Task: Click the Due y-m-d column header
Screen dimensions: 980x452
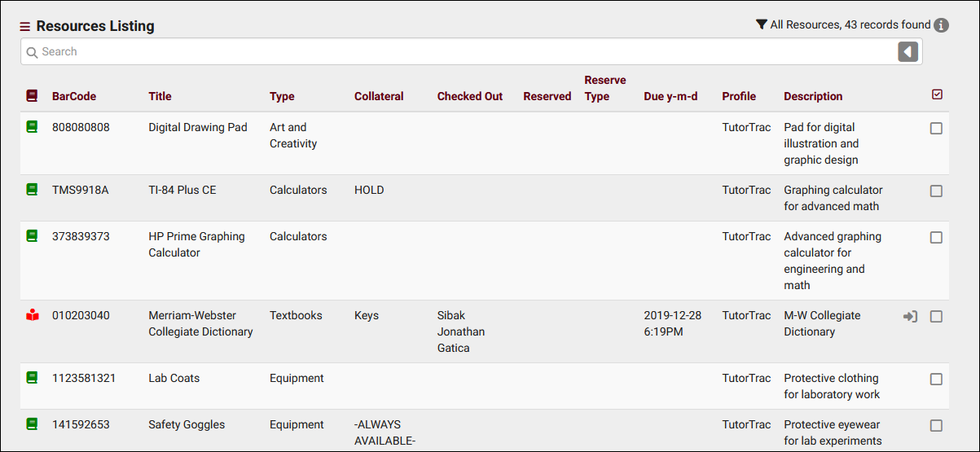Action: [670, 96]
